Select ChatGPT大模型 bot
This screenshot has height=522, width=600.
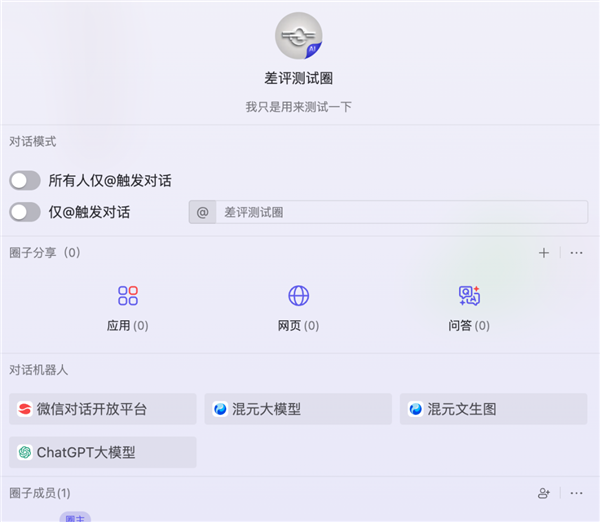pyautogui.click(x=103, y=452)
